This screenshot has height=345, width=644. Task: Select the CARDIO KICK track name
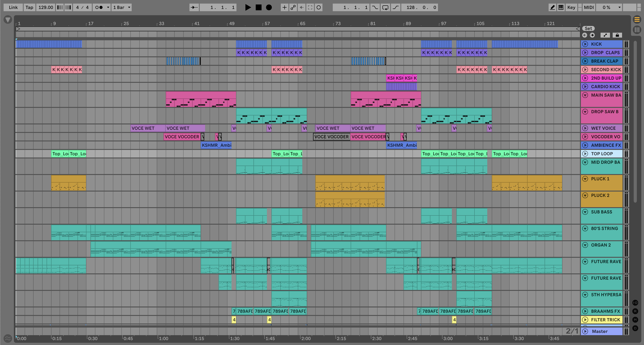pyautogui.click(x=605, y=86)
